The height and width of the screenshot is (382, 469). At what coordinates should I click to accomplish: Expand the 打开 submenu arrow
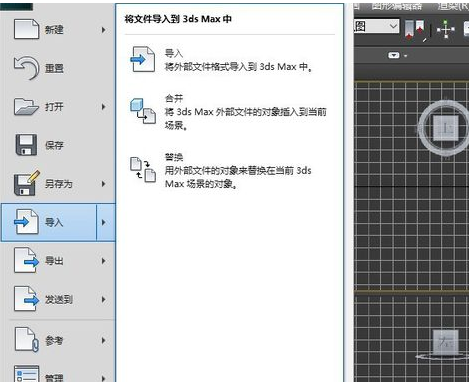point(104,107)
